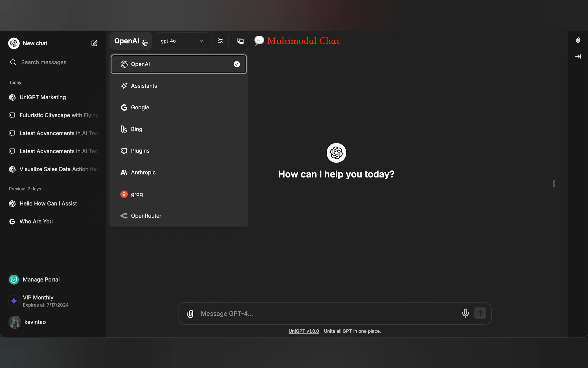Click the paperclip icon in right sidebar

578,40
